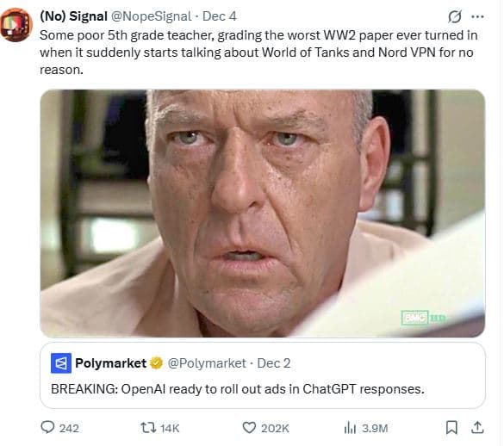The height and width of the screenshot is (446, 504).
Task: Open Polymarket logo in quoted tweet
Action: tap(61, 363)
